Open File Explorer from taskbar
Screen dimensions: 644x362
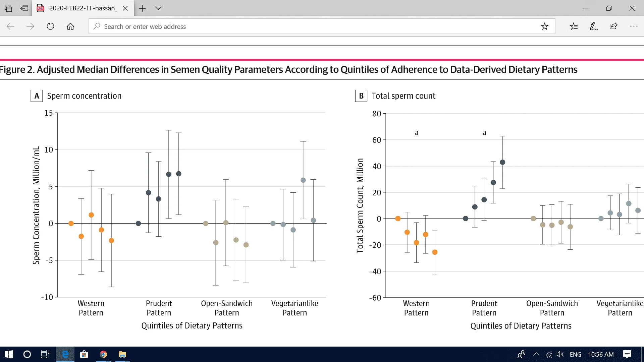point(122,354)
